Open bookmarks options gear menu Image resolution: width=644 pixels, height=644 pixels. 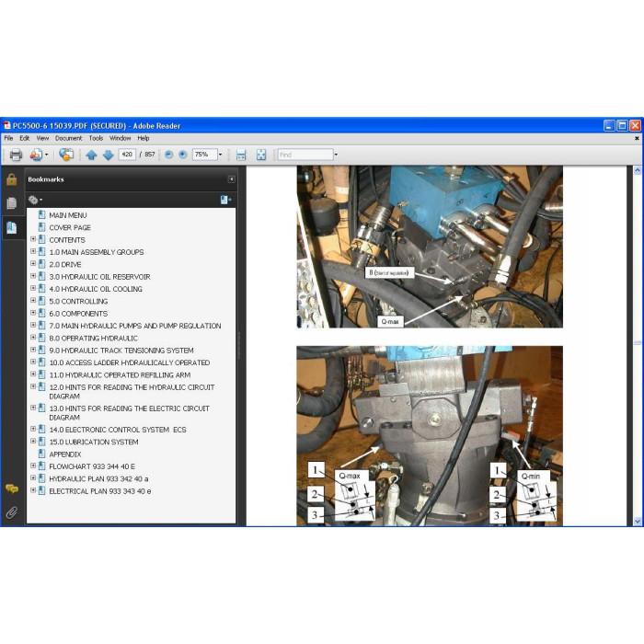coord(35,200)
